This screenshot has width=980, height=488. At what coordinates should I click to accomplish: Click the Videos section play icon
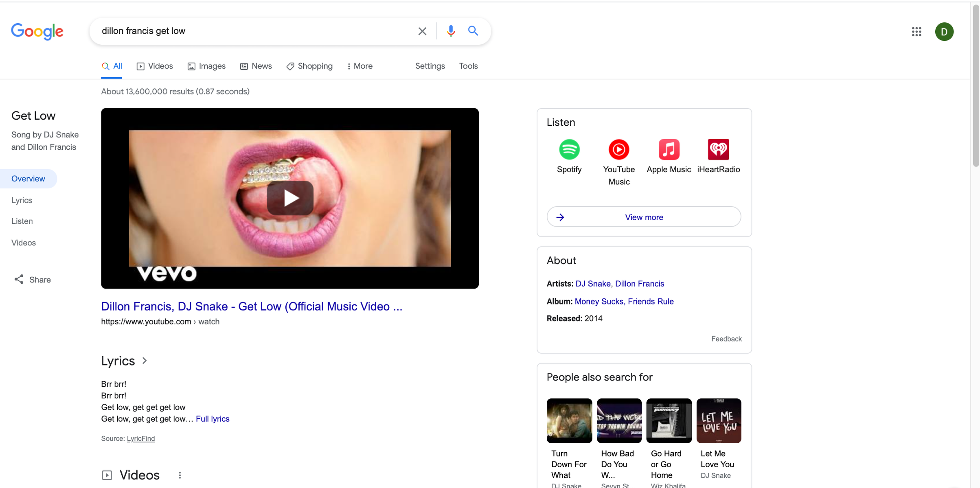pyautogui.click(x=107, y=475)
